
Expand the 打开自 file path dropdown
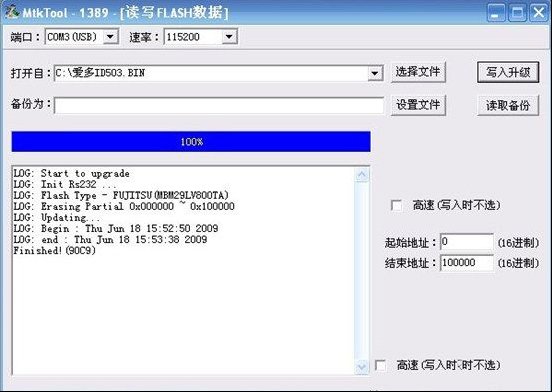(x=375, y=73)
